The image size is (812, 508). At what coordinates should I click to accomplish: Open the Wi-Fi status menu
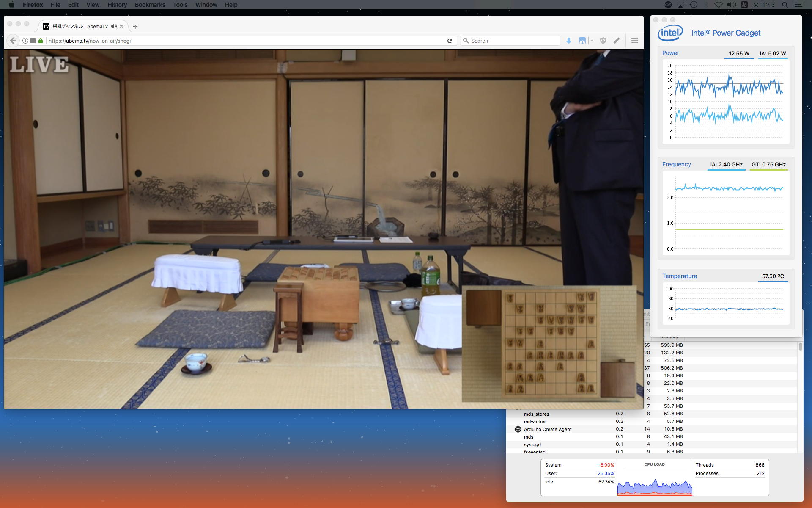(x=719, y=5)
